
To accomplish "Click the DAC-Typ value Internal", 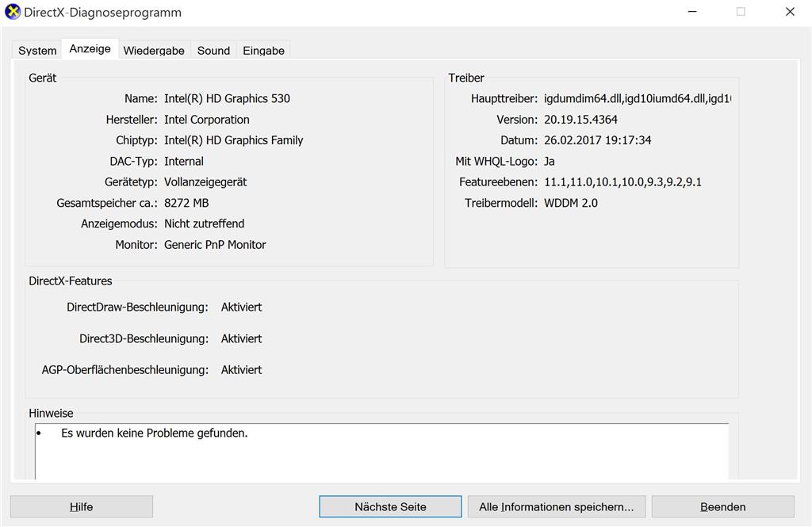I will pos(184,161).
